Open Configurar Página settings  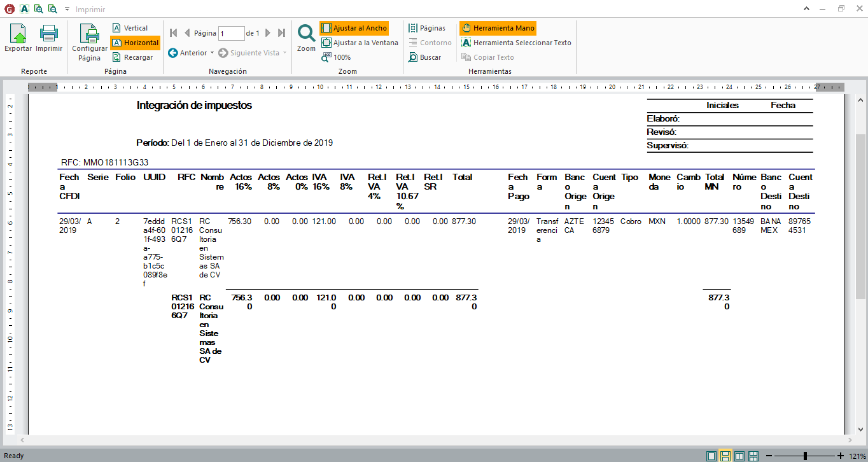point(90,42)
